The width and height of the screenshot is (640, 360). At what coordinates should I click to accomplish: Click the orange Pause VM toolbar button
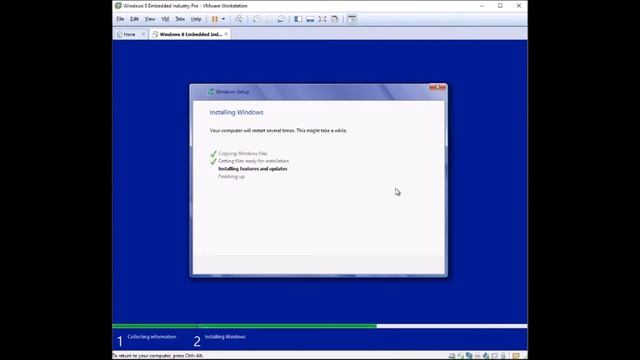coord(215,19)
